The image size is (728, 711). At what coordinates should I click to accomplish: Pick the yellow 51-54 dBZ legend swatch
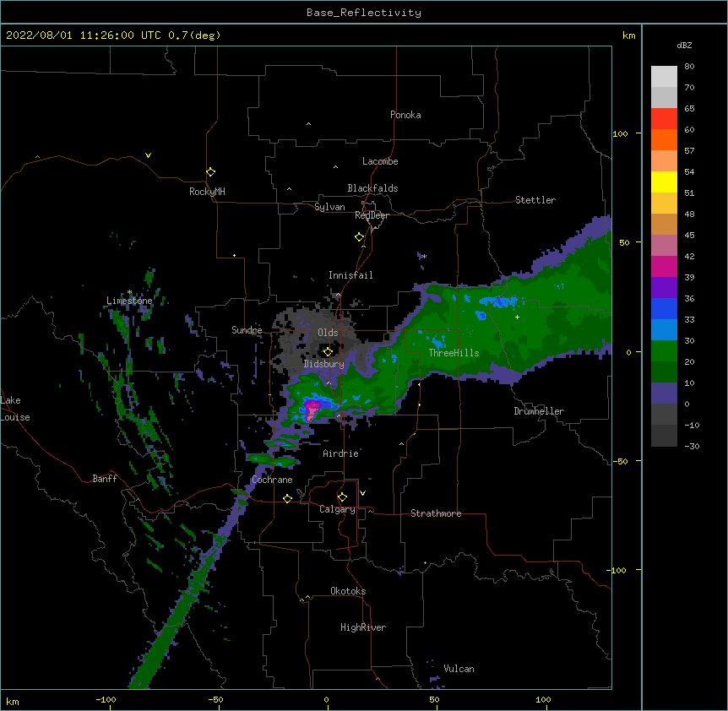pyautogui.click(x=664, y=182)
